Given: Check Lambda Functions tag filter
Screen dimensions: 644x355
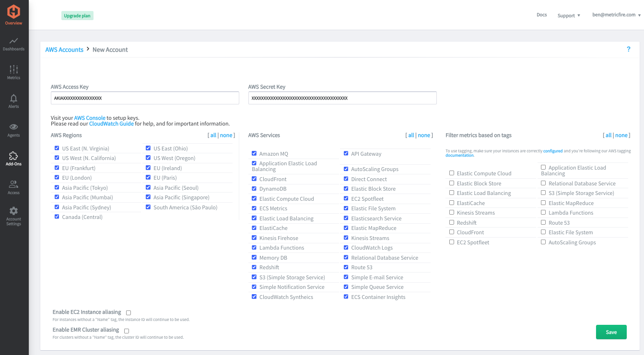Looking at the screenshot, I should tap(543, 212).
